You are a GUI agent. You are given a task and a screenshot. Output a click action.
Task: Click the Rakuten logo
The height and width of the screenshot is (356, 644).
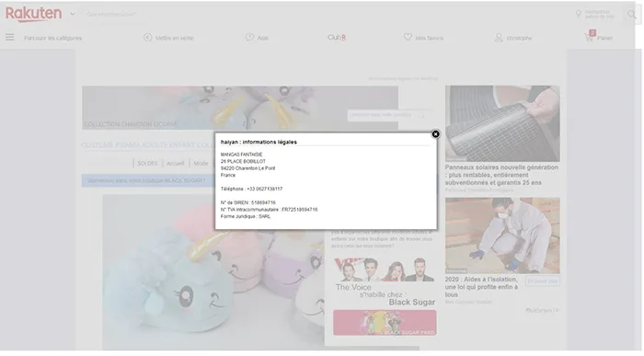[x=34, y=14]
